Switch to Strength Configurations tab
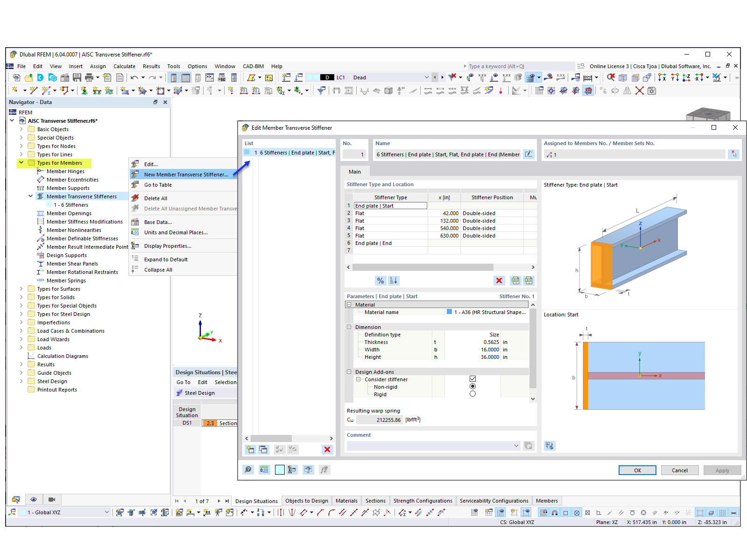Viewport: 747px width, 560px height. click(423, 501)
